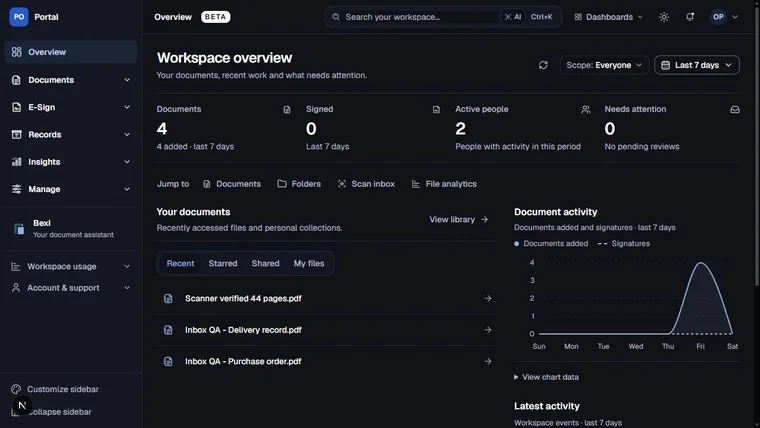Click the refresh icon next to Scope
Screen dimensions: 760x428
click(x=543, y=65)
